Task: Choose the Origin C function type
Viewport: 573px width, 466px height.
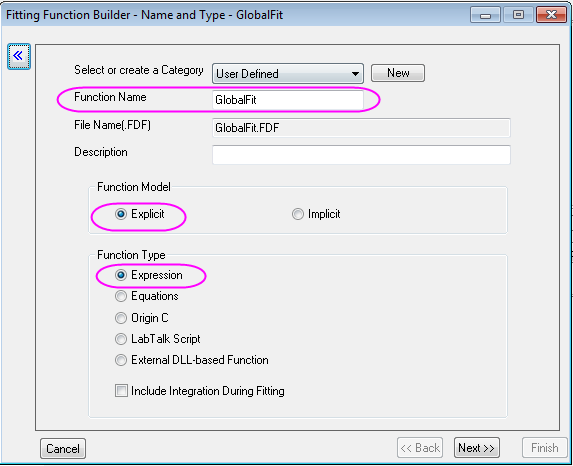Action: (x=142, y=318)
